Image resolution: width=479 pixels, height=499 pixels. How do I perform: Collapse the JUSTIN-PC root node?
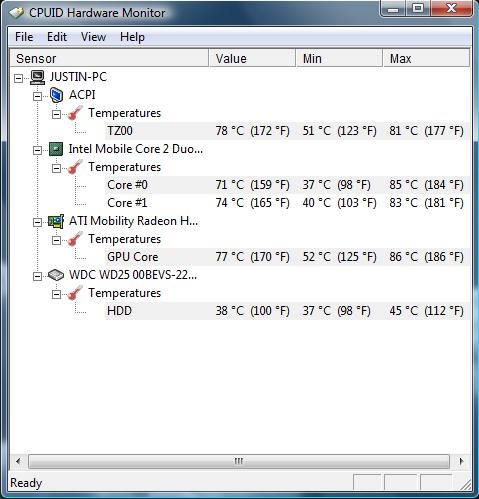(19, 79)
